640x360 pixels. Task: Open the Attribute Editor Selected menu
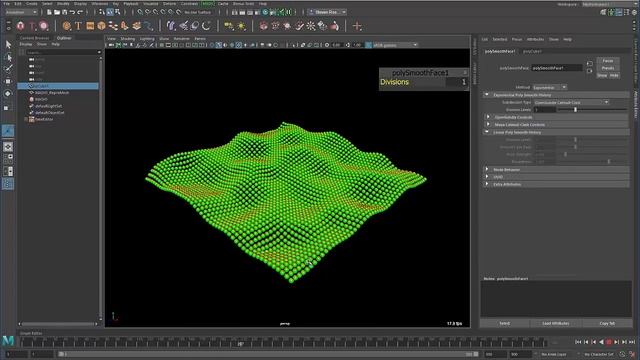(x=499, y=39)
